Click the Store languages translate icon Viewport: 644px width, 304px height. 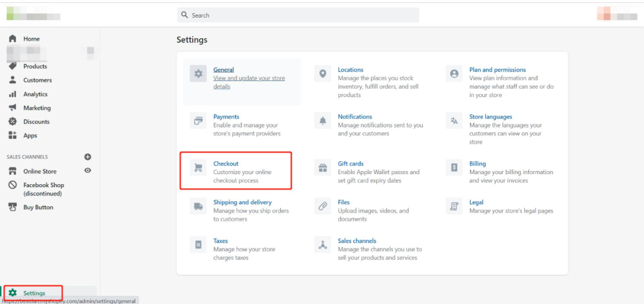(454, 121)
